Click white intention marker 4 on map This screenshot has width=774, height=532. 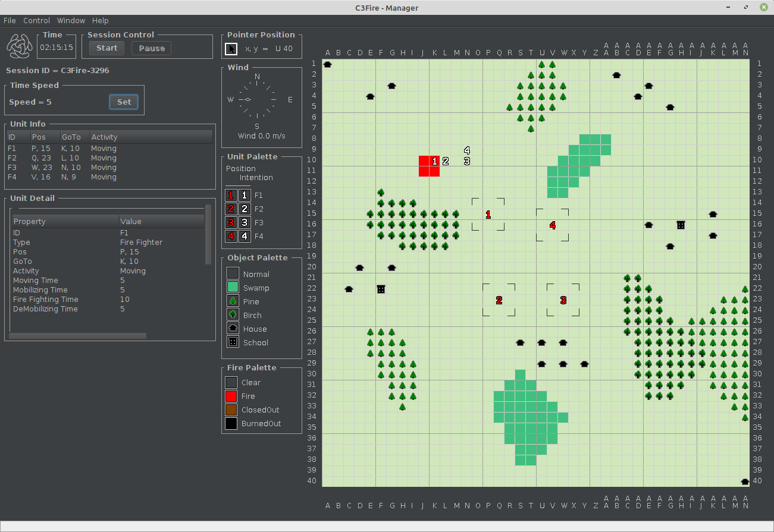click(x=467, y=150)
